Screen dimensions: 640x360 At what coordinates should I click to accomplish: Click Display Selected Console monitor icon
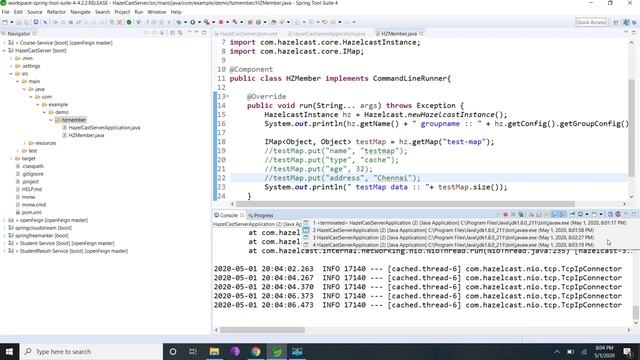[580, 214]
